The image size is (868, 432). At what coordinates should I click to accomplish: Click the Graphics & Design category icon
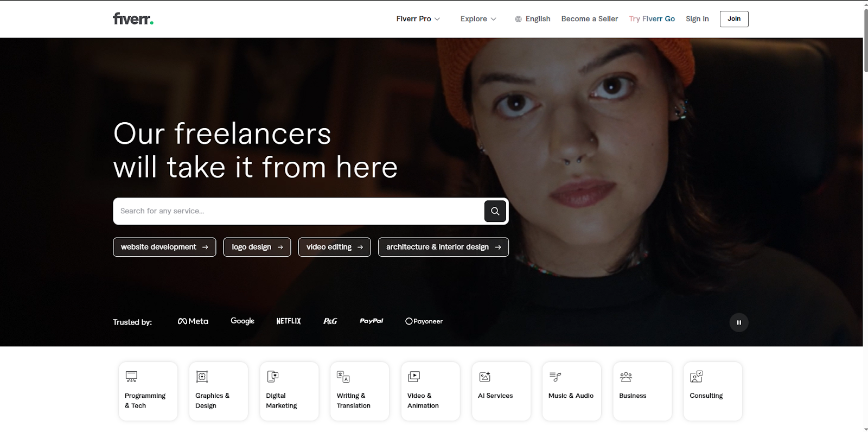tap(202, 377)
